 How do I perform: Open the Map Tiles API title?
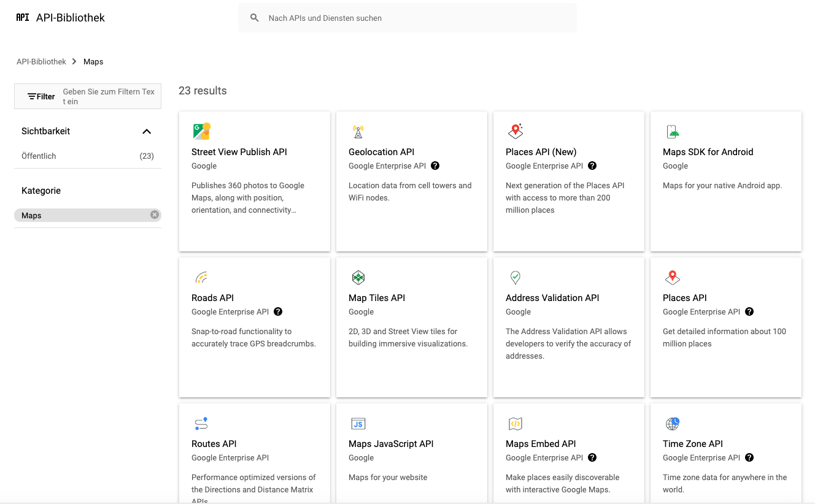pos(377,298)
